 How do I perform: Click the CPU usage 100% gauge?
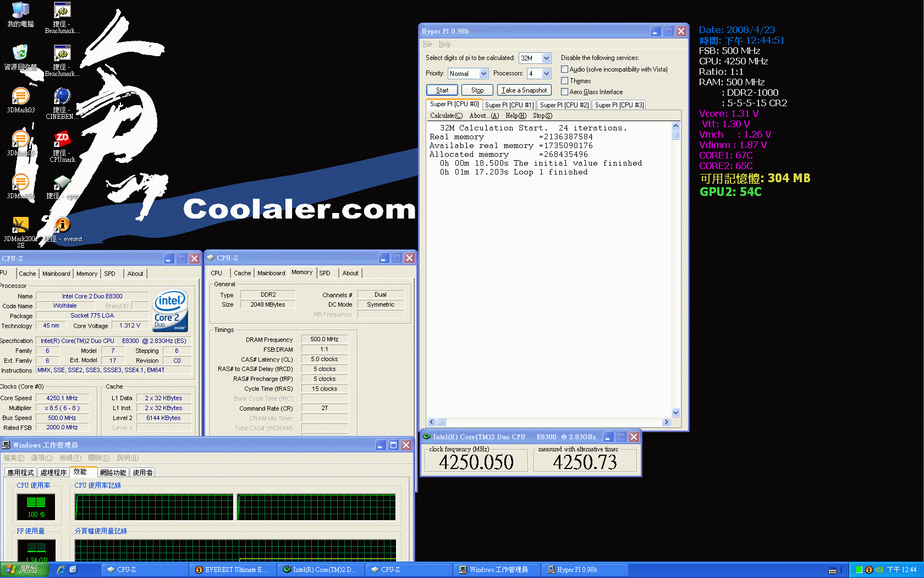[x=36, y=507]
